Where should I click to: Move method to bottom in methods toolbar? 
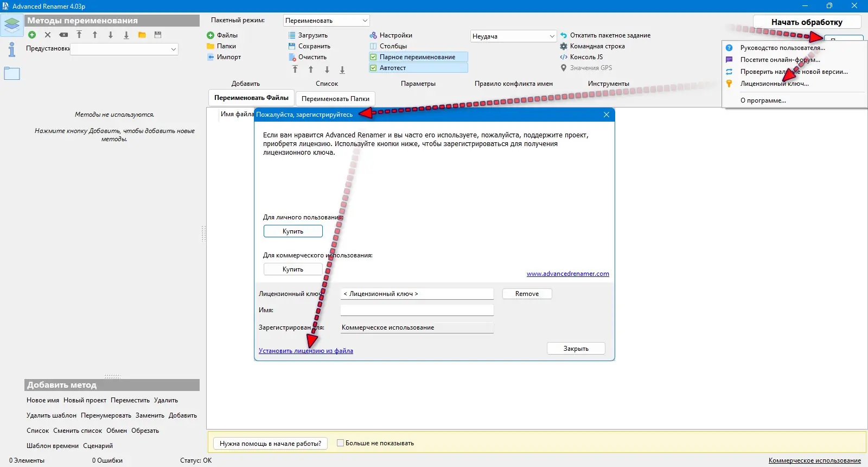pos(126,35)
